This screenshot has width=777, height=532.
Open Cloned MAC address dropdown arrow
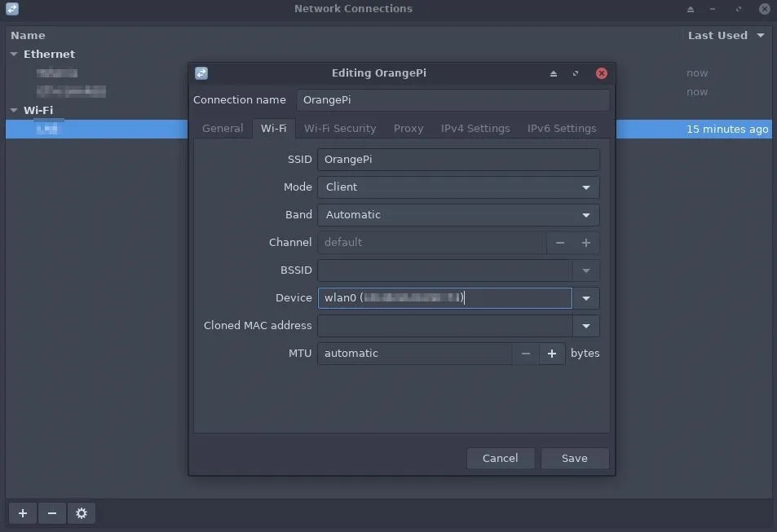pos(585,326)
